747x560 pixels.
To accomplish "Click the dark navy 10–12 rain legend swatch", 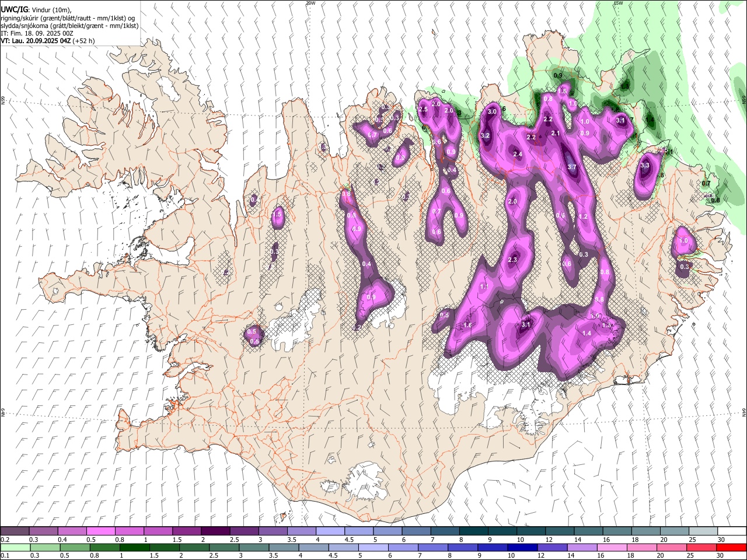I will pos(522,547).
